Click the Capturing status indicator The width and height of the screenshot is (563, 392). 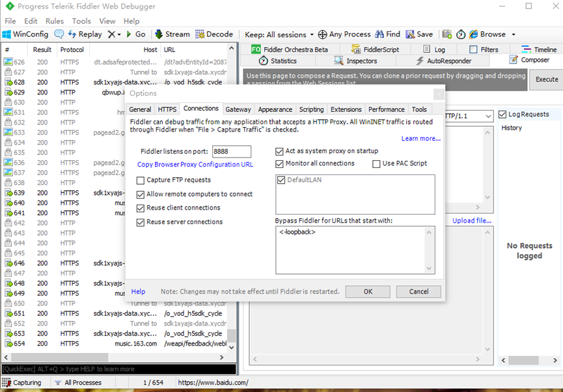[x=22, y=382]
